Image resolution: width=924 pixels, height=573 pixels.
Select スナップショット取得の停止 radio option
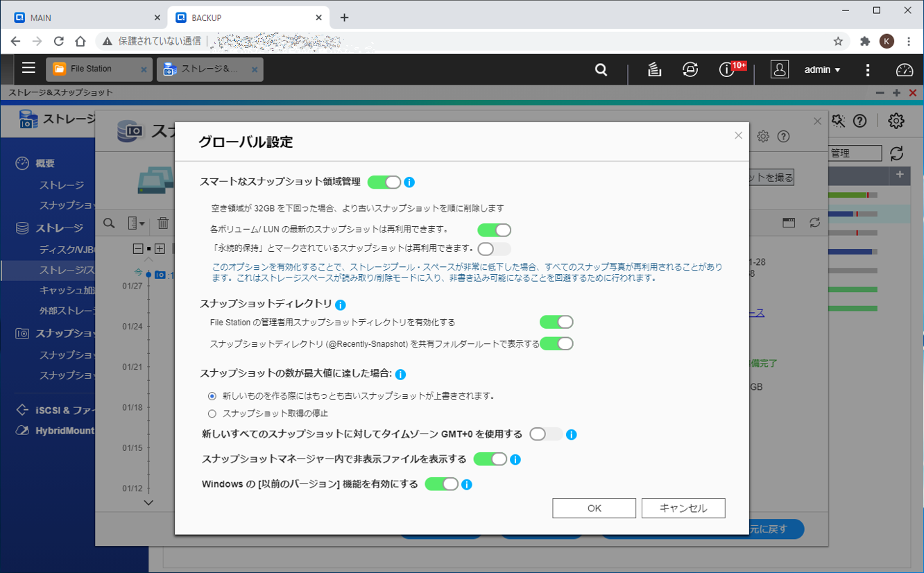pos(212,413)
